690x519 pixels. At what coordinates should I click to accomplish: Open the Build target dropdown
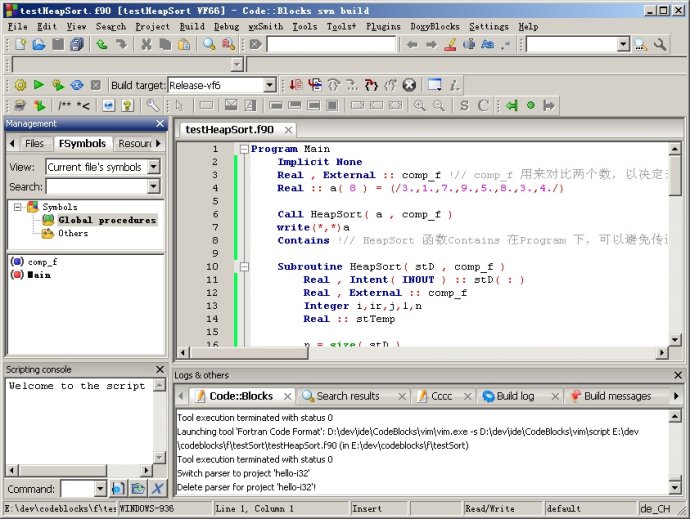tap(269, 86)
